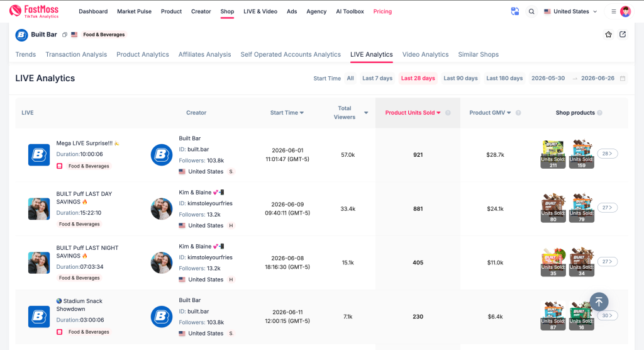
Task: Click product image with 211 units sold
Action: (x=553, y=154)
